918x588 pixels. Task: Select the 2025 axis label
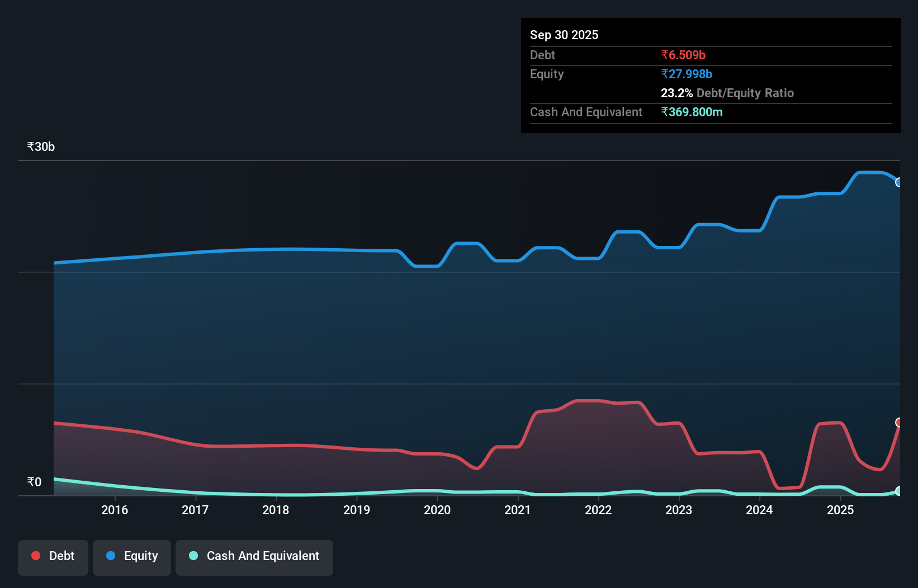[841, 510]
